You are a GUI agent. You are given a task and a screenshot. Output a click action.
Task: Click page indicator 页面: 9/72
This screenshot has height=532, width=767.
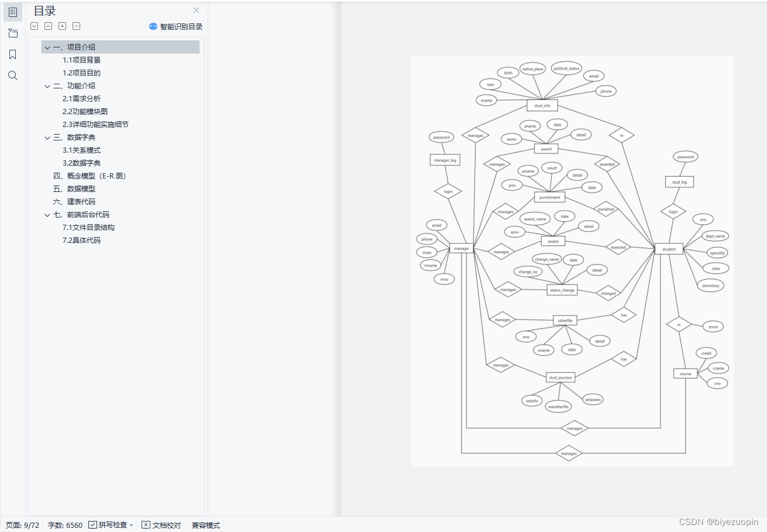(22, 525)
